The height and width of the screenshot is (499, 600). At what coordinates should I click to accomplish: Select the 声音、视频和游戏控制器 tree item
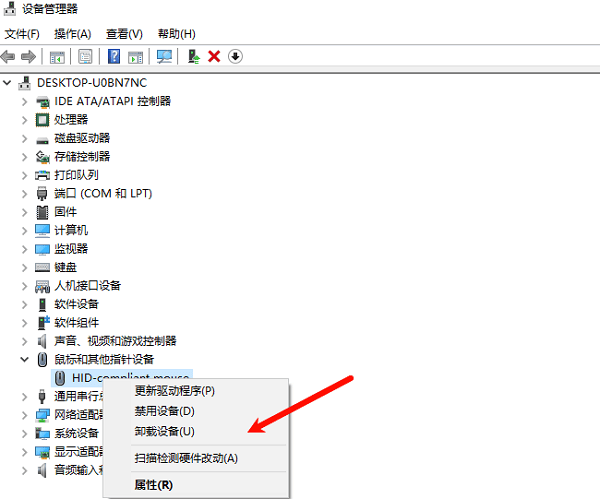click(115, 340)
